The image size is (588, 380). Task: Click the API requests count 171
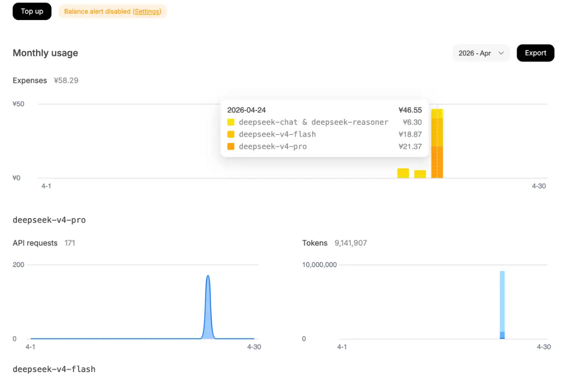(x=70, y=243)
